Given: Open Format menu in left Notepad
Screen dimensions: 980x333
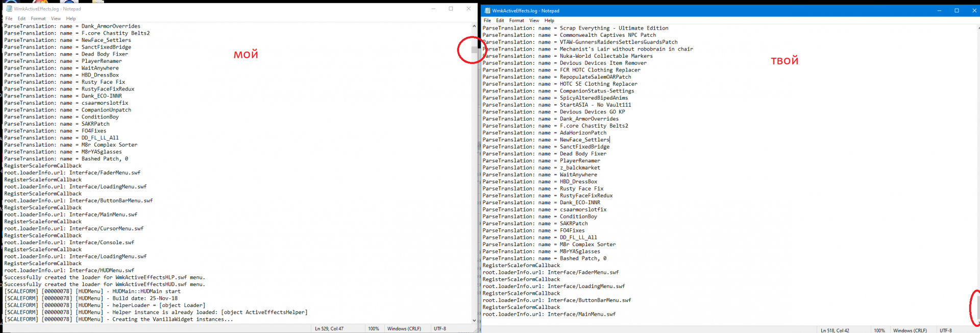Looking at the screenshot, I should [x=38, y=18].
